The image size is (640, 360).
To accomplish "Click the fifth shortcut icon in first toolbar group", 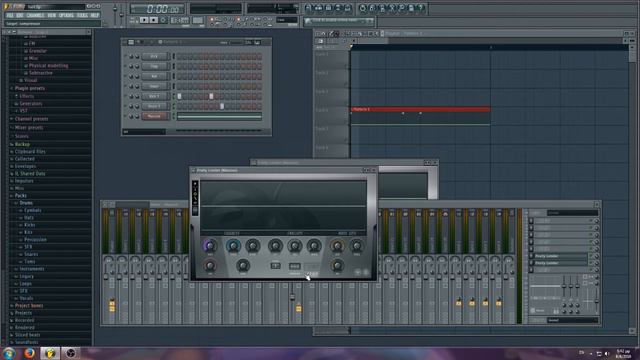I will coord(347,8).
